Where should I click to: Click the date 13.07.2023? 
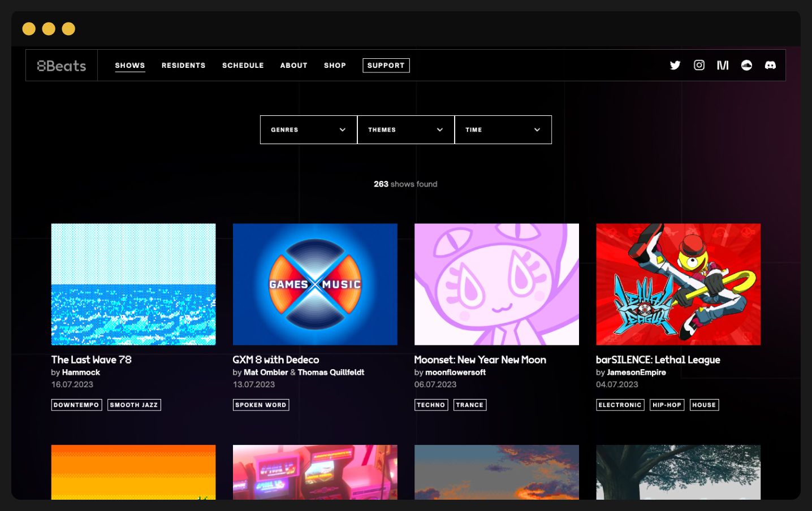(x=254, y=384)
